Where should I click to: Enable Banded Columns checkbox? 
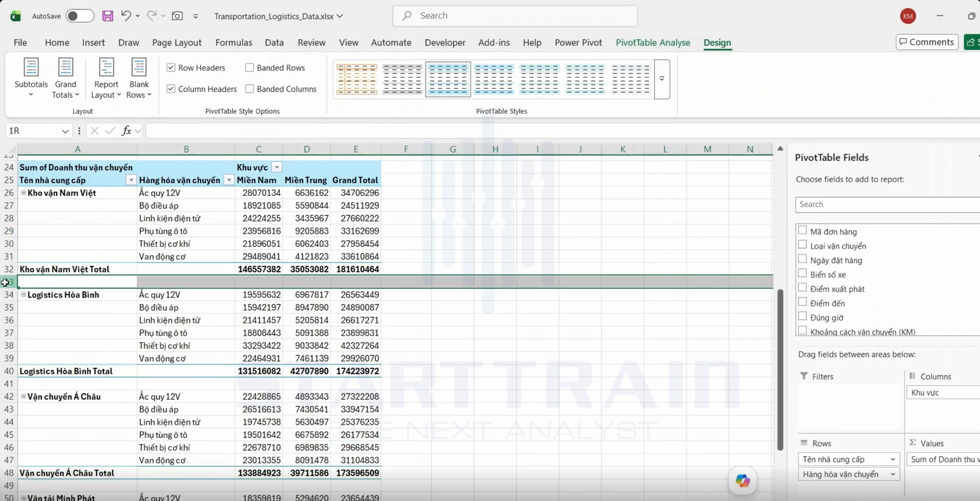tap(250, 89)
